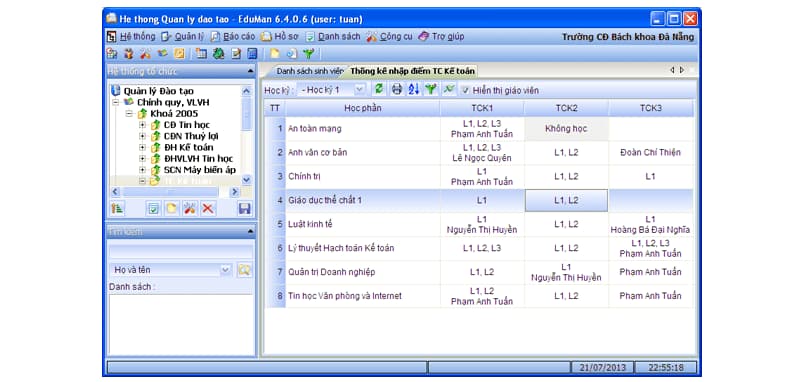Click the gift box toolbar icon
This screenshot has height=382, width=802.
(129, 53)
